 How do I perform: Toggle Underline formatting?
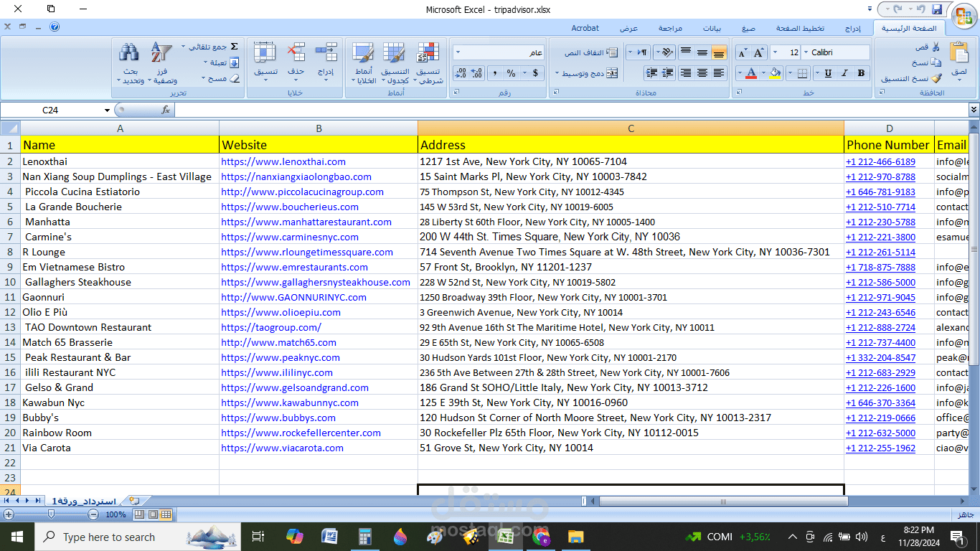point(828,73)
